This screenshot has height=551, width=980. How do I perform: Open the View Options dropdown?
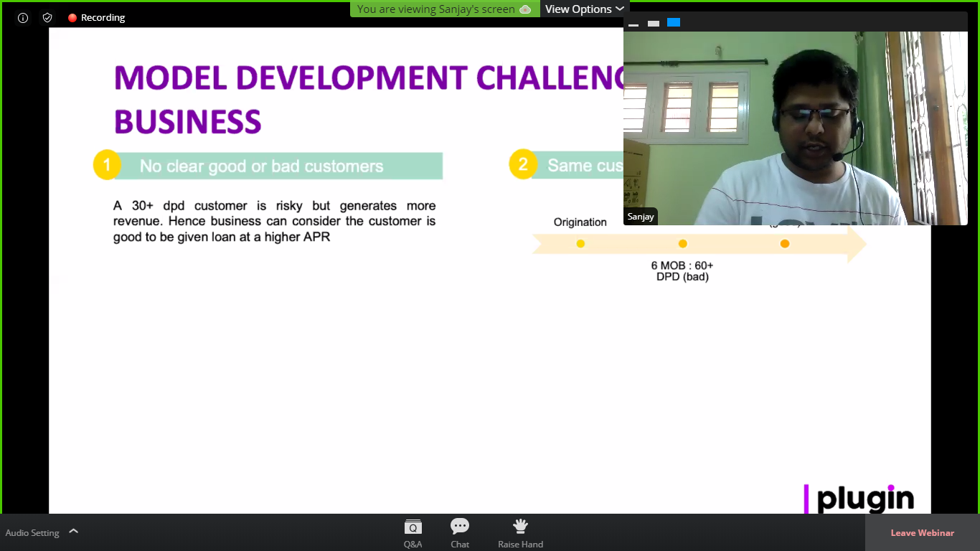(584, 9)
